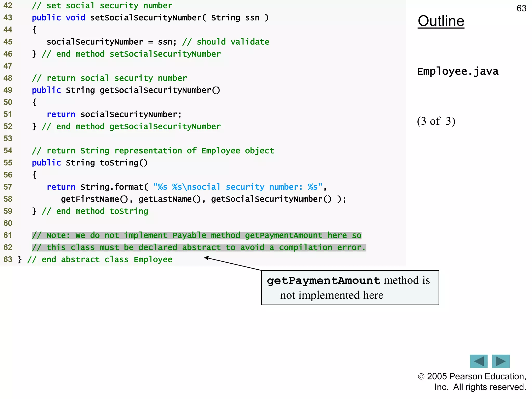Viewport: 532px width, 399px height.
Task: Click the slide number 63 in the corner
Action: tap(521, 8)
